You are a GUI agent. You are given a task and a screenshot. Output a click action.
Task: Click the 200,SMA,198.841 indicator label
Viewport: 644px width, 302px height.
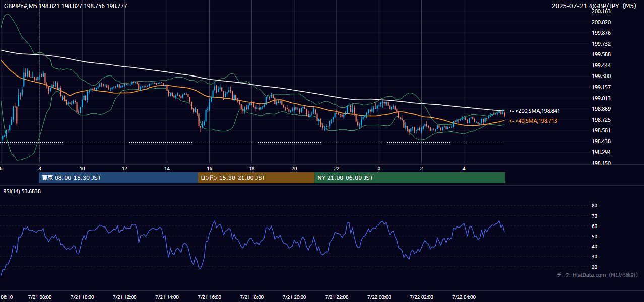(x=535, y=110)
